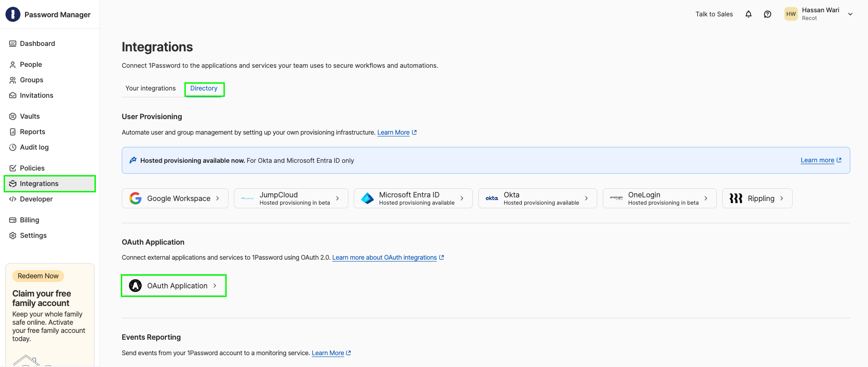Click the Events Reporting section heading
This screenshot has width=868, height=367.
tap(151, 337)
